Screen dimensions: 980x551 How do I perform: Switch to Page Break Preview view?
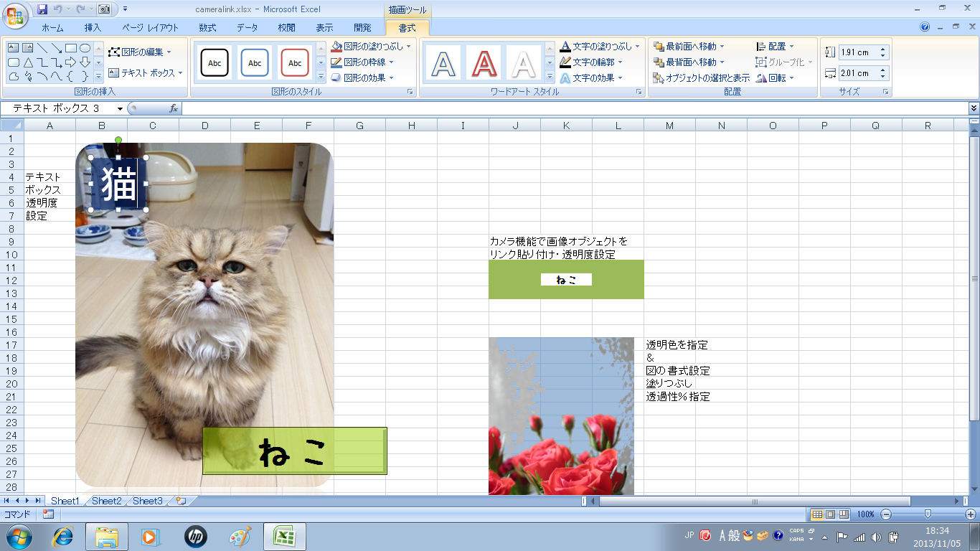[x=844, y=514]
